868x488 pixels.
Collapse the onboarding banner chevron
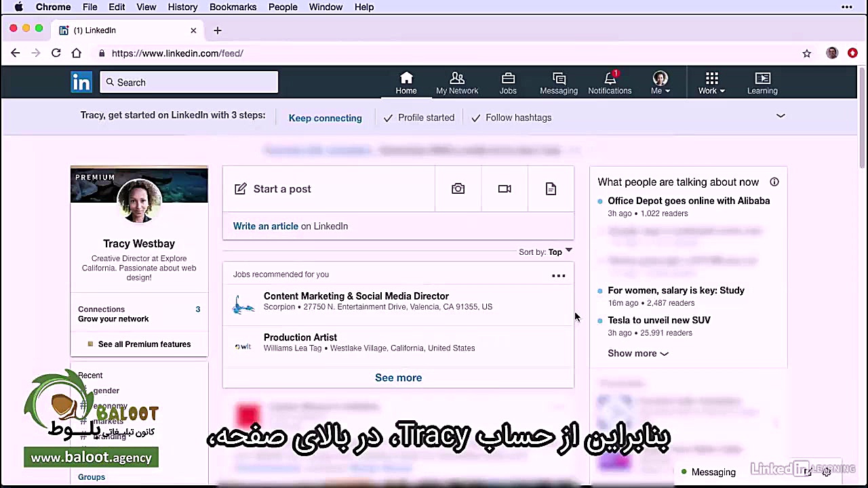point(780,115)
